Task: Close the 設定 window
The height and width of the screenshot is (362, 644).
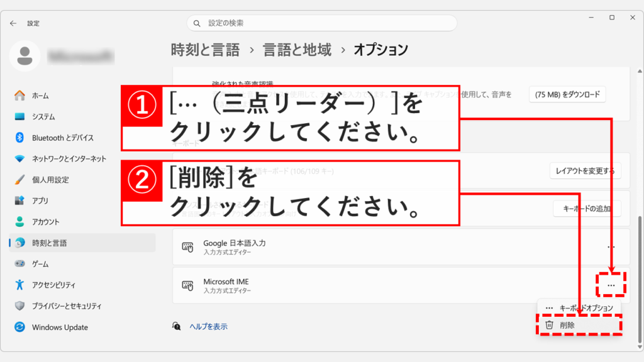Action: click(633, 18)
